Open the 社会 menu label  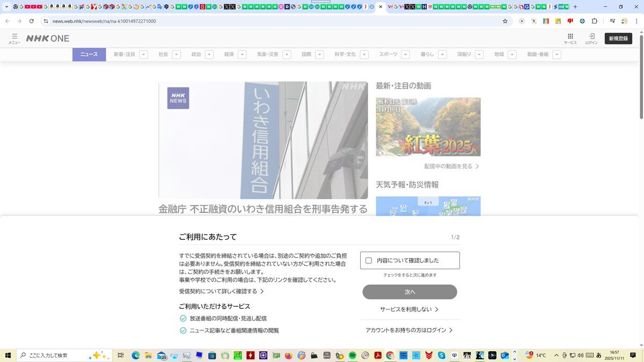[163, 54]
